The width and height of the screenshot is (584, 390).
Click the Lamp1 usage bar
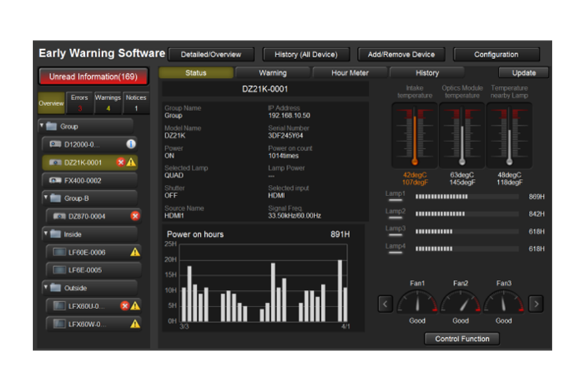(x=467, y=196)
